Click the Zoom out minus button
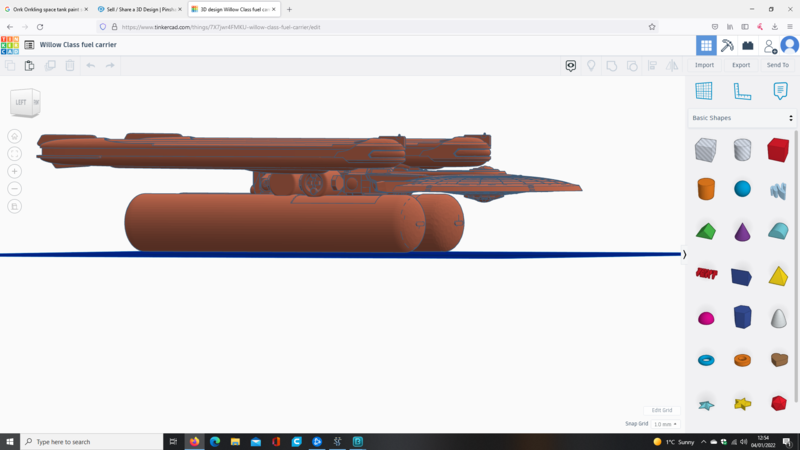The height and width of the screenshot is (450, 800). click(14, 189)
